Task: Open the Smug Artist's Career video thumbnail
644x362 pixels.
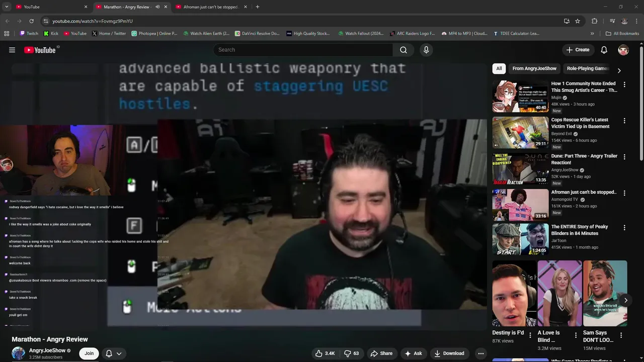Action: pyautogui.click(x=520, y=97)
